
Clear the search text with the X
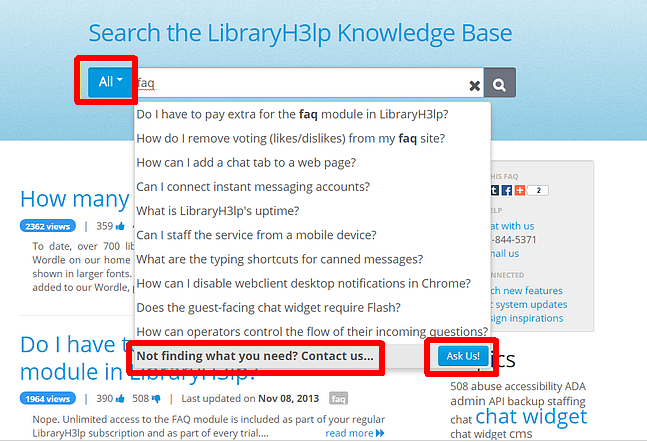coord(475,85)
